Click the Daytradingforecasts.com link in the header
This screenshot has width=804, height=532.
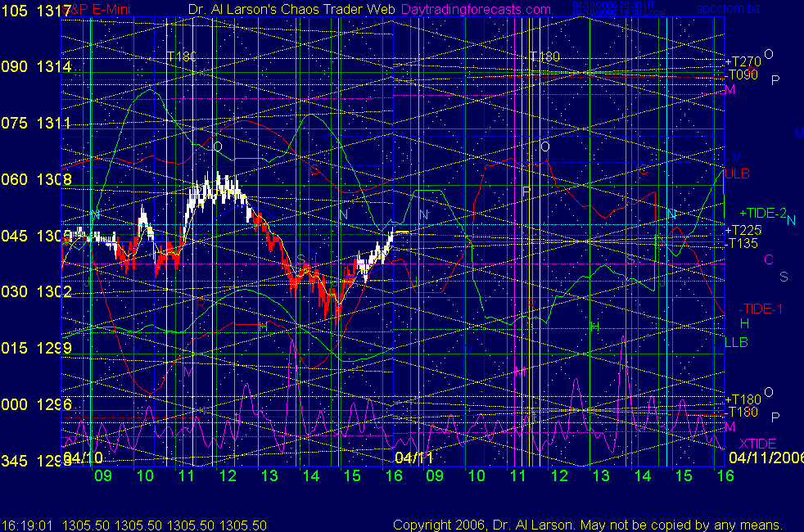[x=476, y=9]
